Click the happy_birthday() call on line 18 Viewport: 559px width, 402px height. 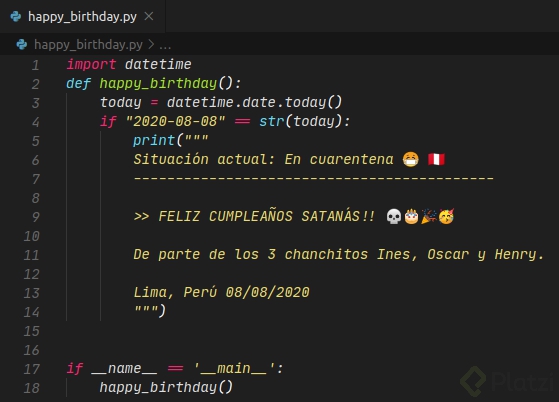[x=166, y=388]
